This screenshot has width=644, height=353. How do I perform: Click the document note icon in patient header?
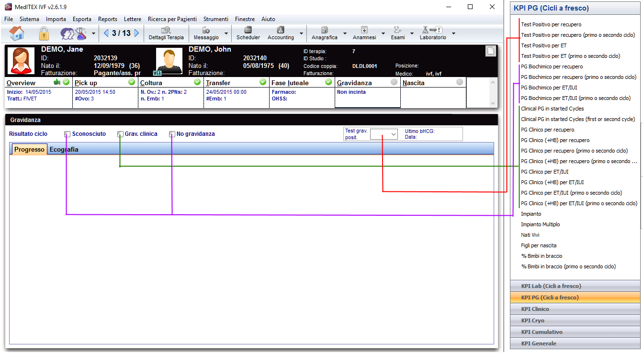click(x=490, y=51)
